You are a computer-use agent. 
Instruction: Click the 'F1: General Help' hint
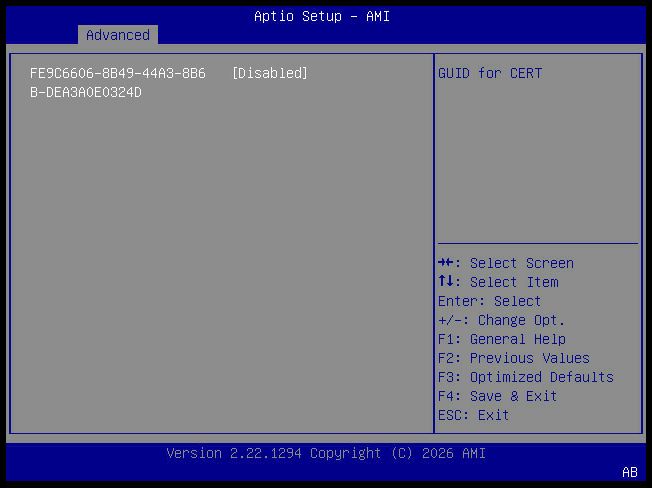(x=501, y=339)
